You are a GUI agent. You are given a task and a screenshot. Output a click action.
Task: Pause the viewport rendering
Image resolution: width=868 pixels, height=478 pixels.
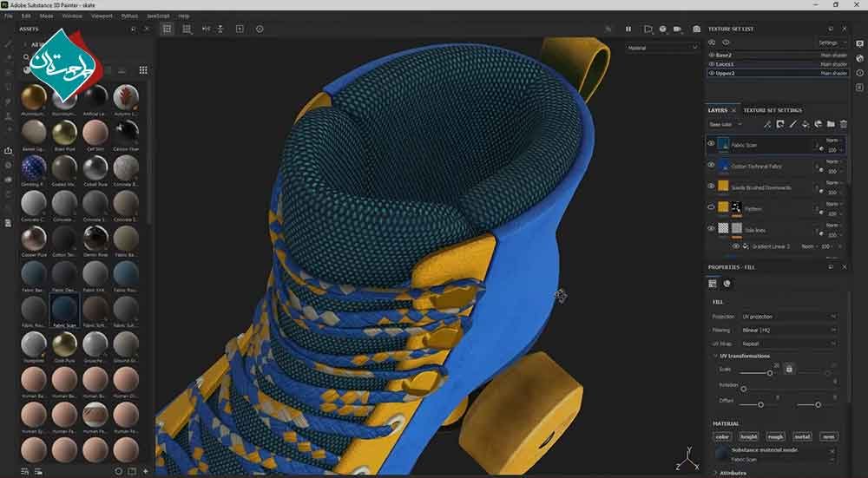(628, 29)
